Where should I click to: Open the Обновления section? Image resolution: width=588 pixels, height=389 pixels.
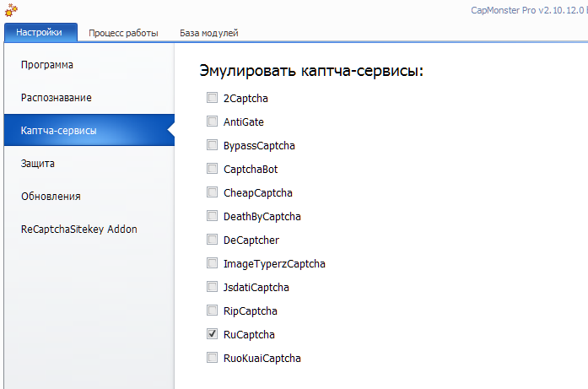[x=51, y=197]
